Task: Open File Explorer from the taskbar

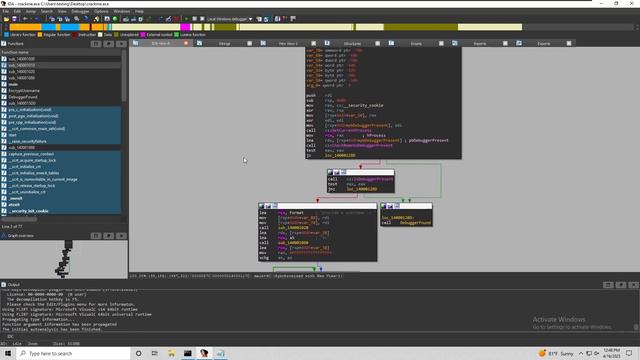Action: [x=171, y=353]
